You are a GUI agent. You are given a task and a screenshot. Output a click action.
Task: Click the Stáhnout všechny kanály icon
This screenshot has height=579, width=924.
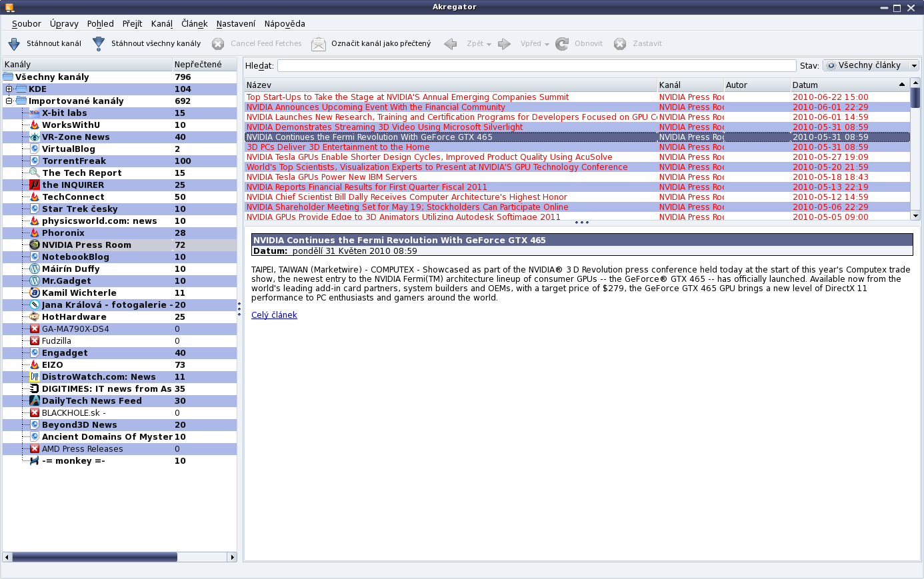pyautogui.click(x=99, y=44)
